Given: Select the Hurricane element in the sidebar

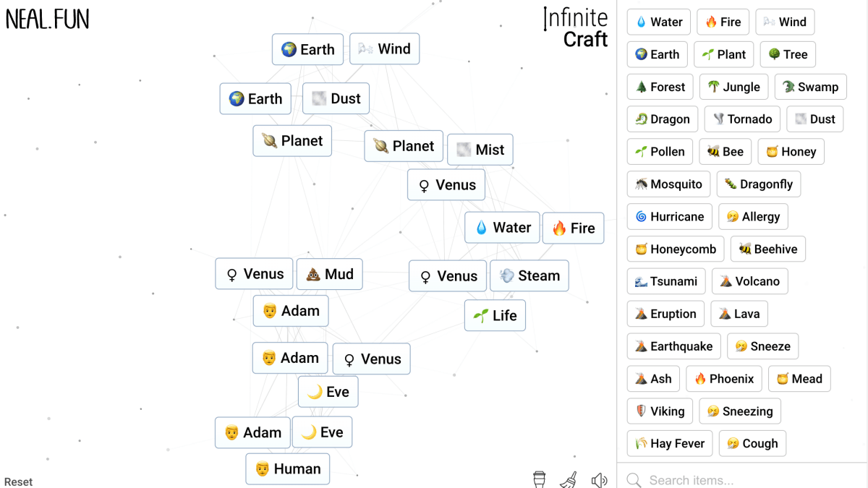Looking at the screenshot, I should (669, 216).
